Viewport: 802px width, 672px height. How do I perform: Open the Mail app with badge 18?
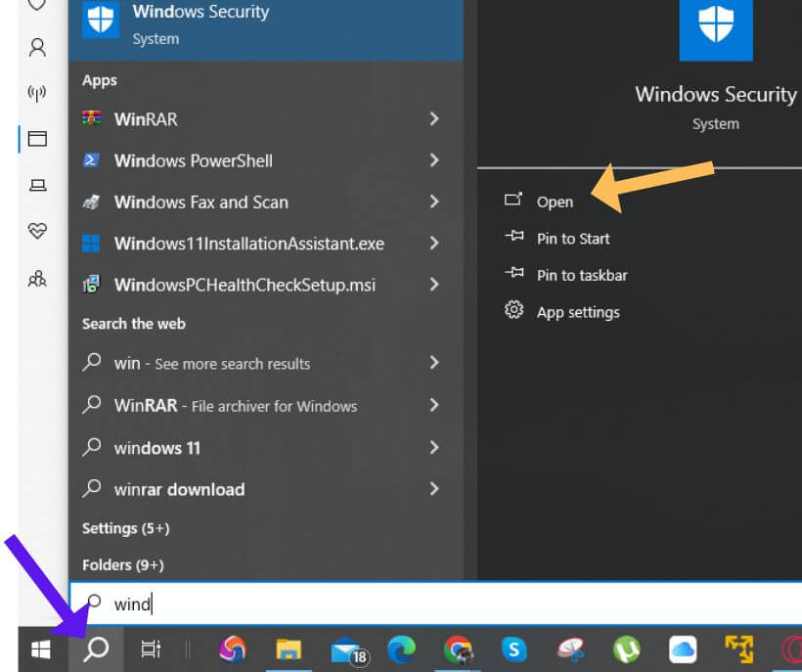[349, 650]
